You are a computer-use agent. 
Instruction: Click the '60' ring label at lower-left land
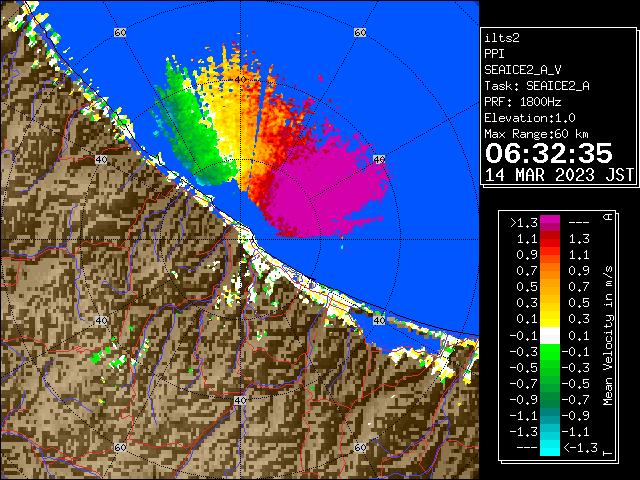point(120,447)
